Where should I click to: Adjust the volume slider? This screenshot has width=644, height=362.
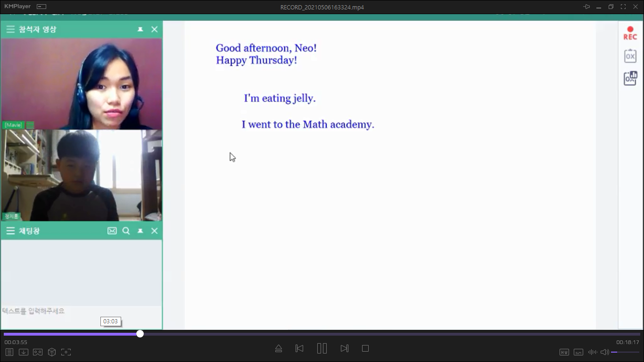[625, 352]
